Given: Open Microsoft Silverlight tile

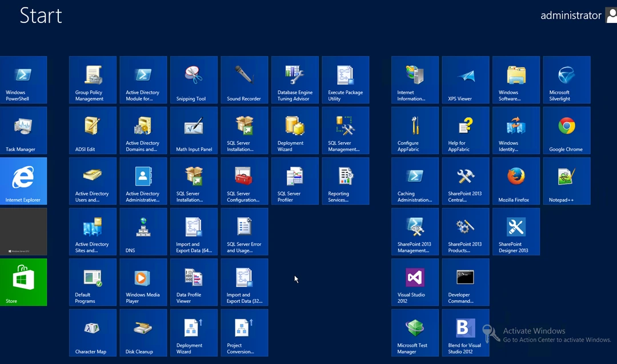Looking at the screenshot, I should point(567,80).
